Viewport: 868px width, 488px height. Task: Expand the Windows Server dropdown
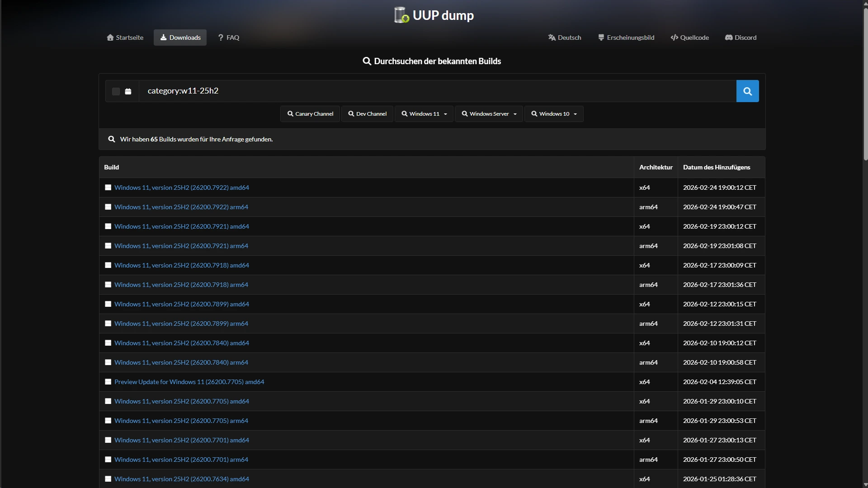489,114
